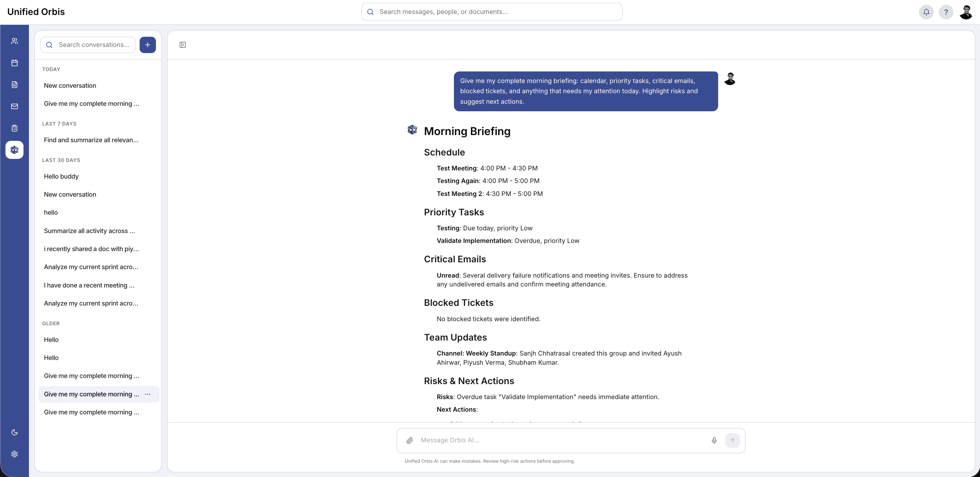
Task: Click the "Testing Again" schedule entry text
Action: pos(488,181)
